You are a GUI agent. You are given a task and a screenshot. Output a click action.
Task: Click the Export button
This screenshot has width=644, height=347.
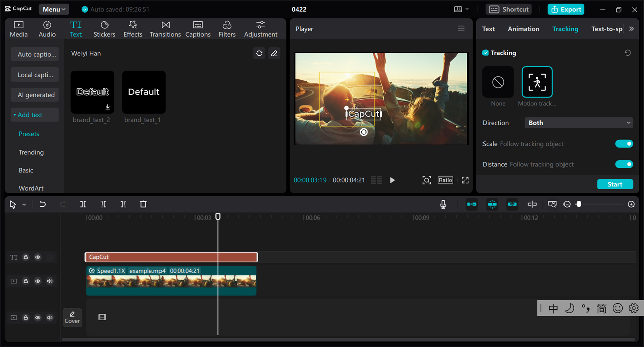click(x=566, y=9)
